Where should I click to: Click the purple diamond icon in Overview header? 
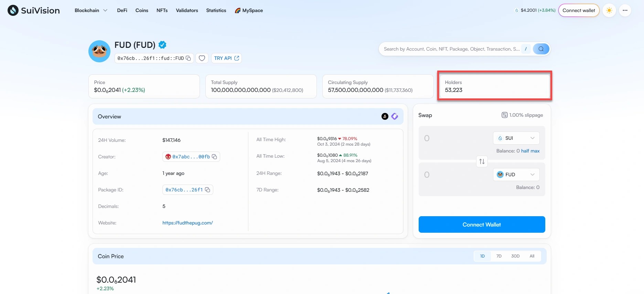pos(395,116)
